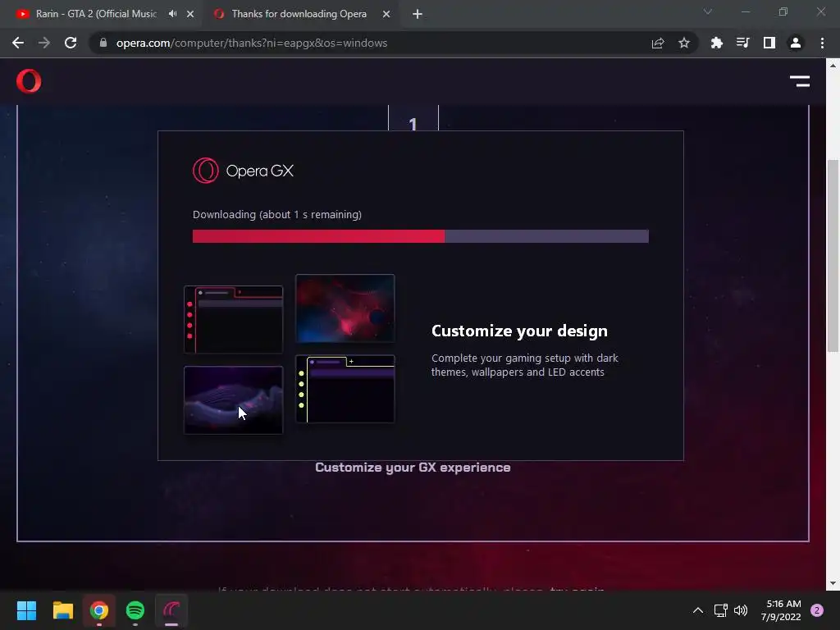Show hidden system tray icons
Screen dimensions: 840x630
click(x=697, y=610)
